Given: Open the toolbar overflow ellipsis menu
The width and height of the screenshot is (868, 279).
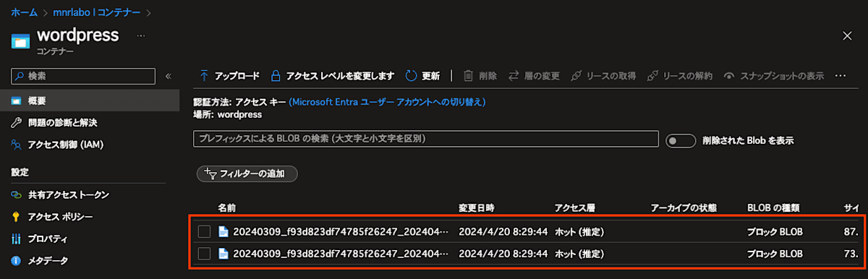Looking at the screenshot, I should [840, 76].
